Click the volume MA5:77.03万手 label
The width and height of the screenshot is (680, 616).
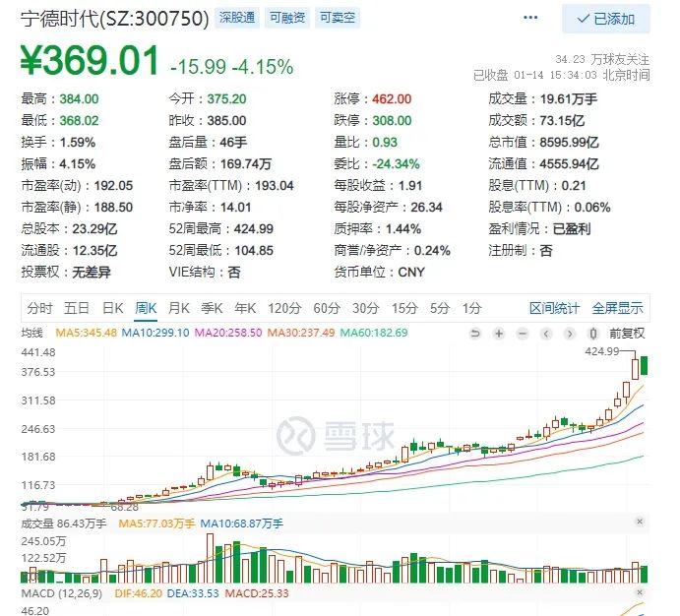click(x=156, y=524)
